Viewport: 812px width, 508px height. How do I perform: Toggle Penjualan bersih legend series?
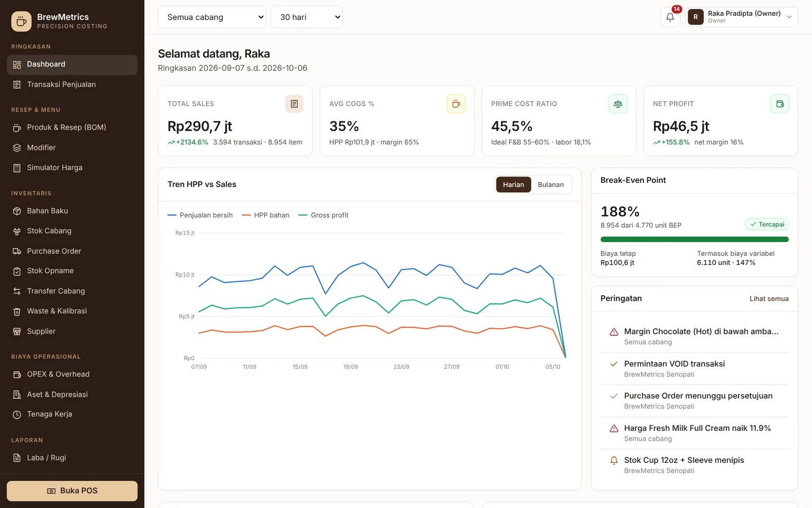click(200, 215)
